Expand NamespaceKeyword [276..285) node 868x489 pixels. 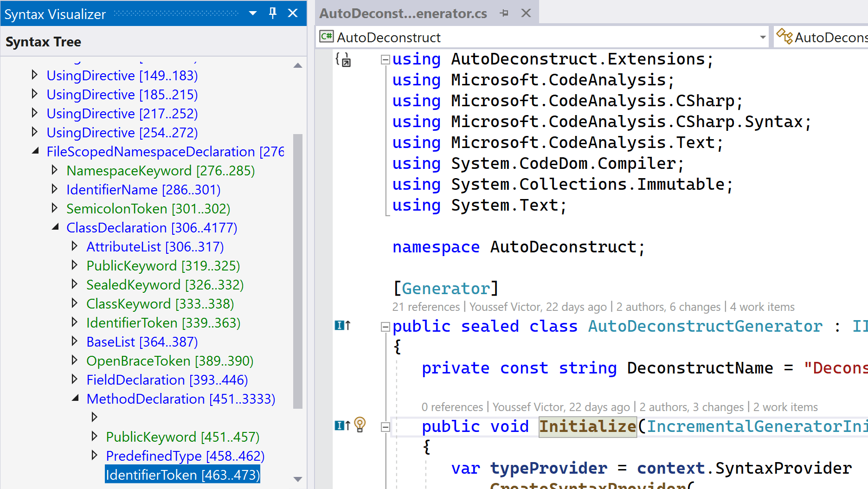[x=54, y=170]
